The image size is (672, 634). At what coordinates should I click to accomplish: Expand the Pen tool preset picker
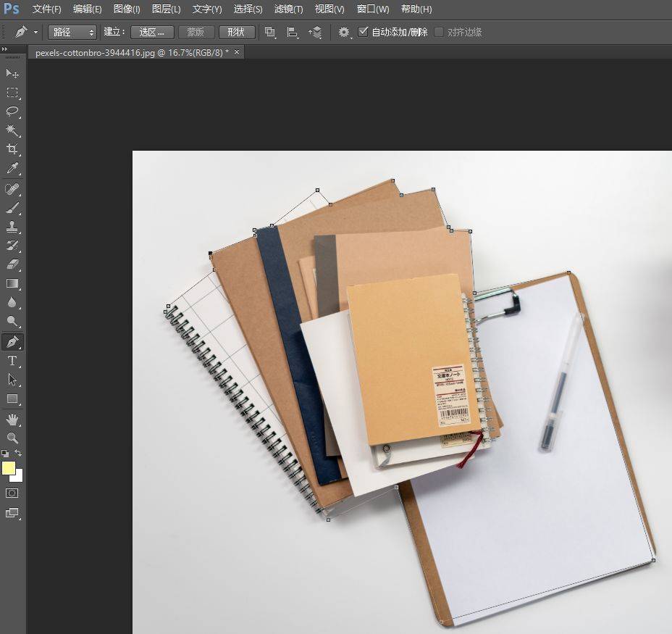pos(27,32)
